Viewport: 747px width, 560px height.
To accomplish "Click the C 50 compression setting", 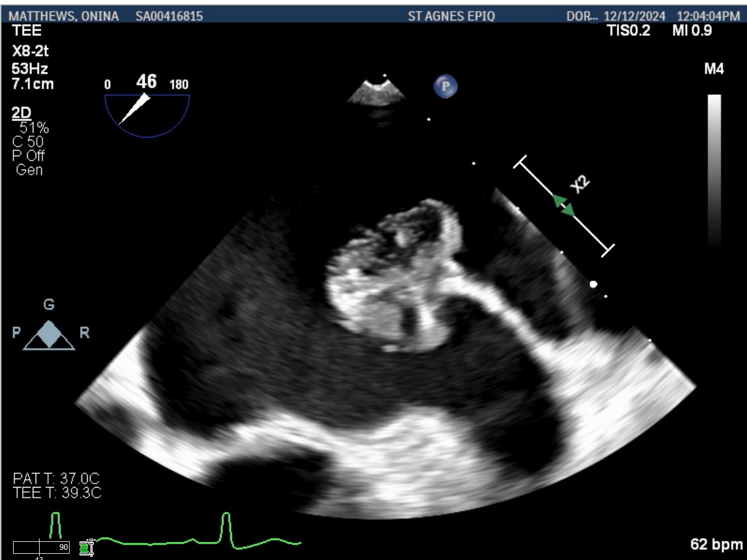I will (x=28, y=142).
